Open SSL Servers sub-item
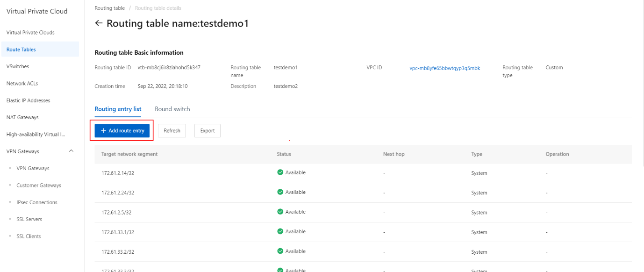This screenshot has width=644, height=272. click(x=29, y=219)
